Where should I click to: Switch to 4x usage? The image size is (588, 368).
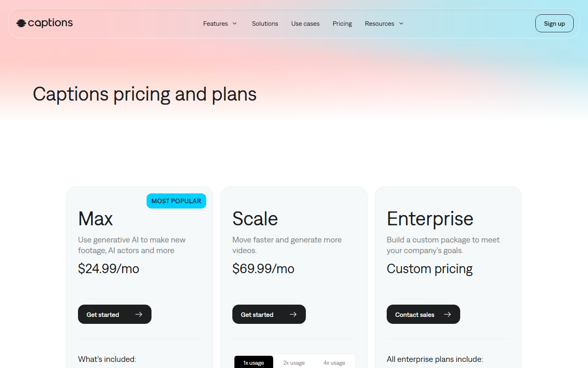[x=334, y=363]
